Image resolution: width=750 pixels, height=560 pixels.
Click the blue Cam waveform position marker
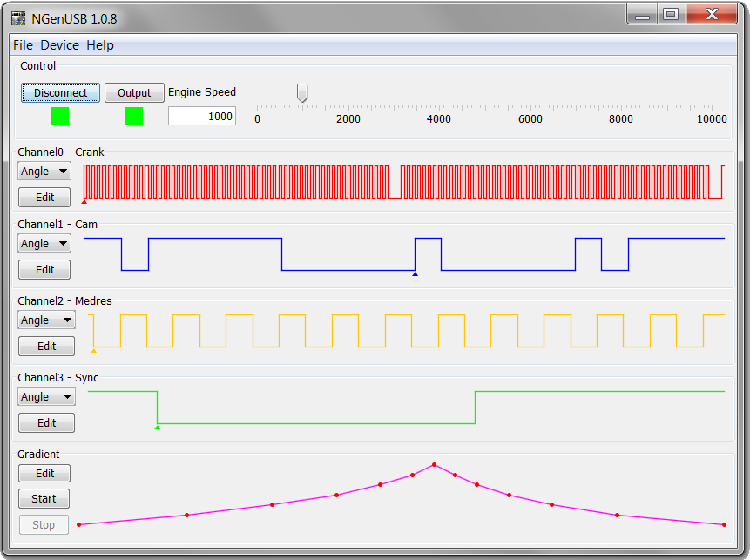coord(416,274)
